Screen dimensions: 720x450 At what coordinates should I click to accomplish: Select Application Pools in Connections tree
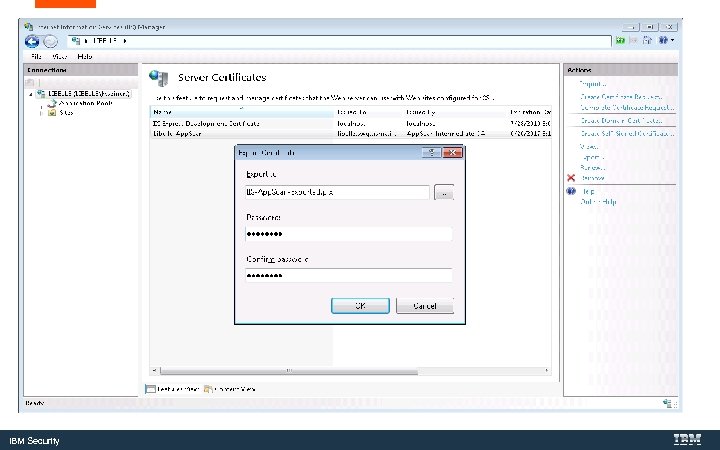[x=86, y=103]
